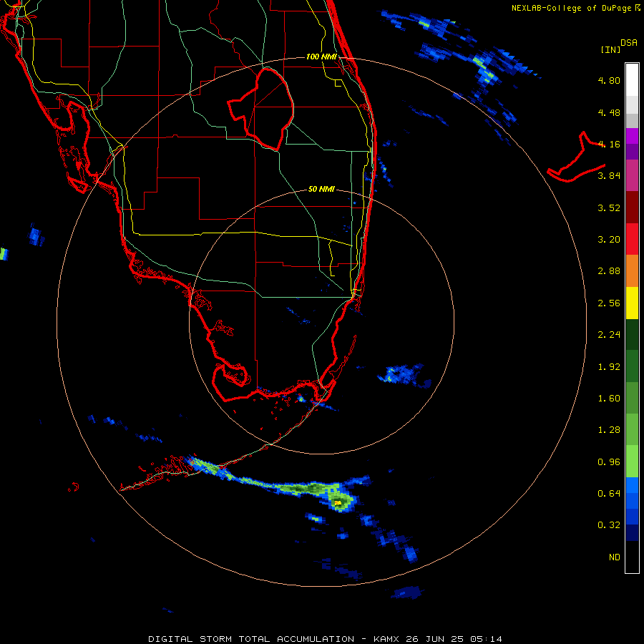Click the 0.32 legend value
The height and width of the screenshot is (644, 644).
click(609, 525)
